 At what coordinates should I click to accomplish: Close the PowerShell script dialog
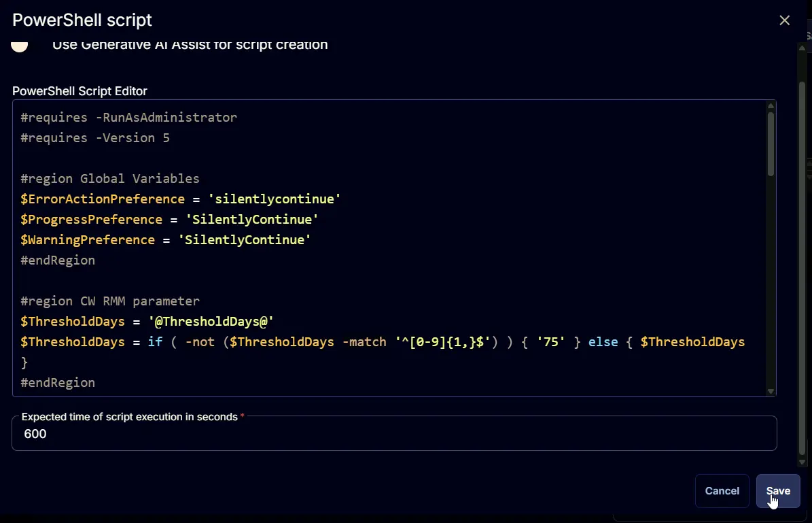[x=785, y=20]
